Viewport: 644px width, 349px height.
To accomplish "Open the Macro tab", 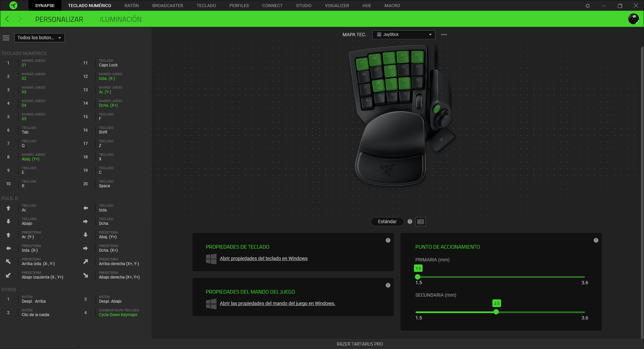I will pos(392,5).
